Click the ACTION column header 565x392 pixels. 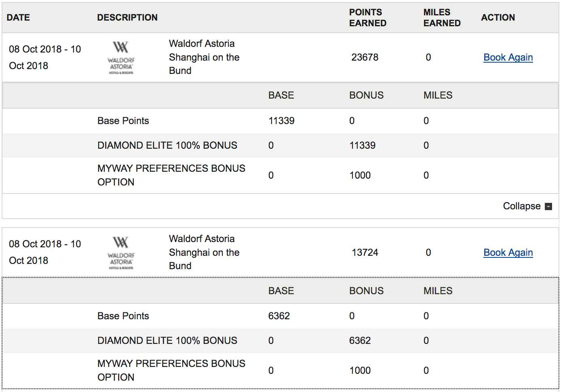click(x=498, y=17)
